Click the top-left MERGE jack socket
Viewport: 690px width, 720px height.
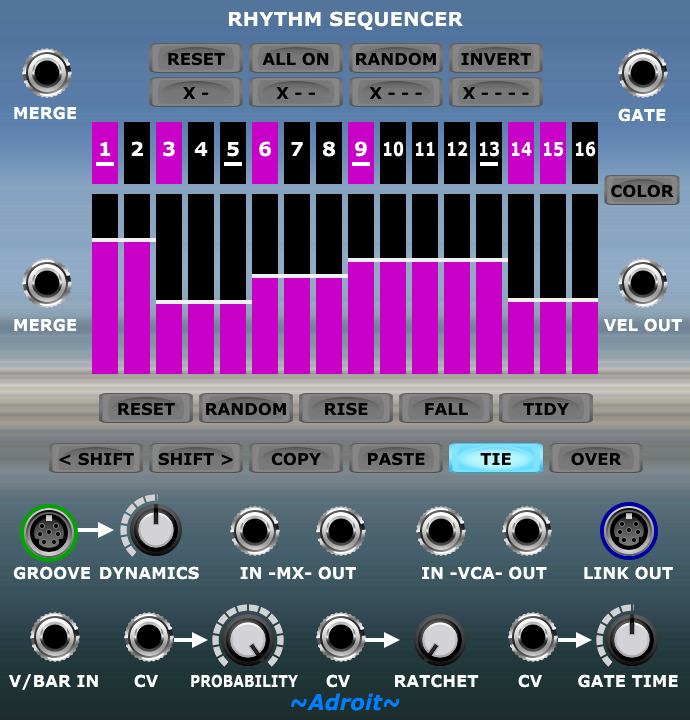click(47, 73)
